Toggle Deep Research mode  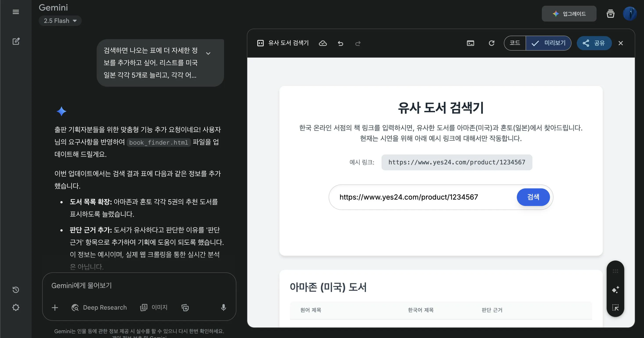tap(99, 307)
